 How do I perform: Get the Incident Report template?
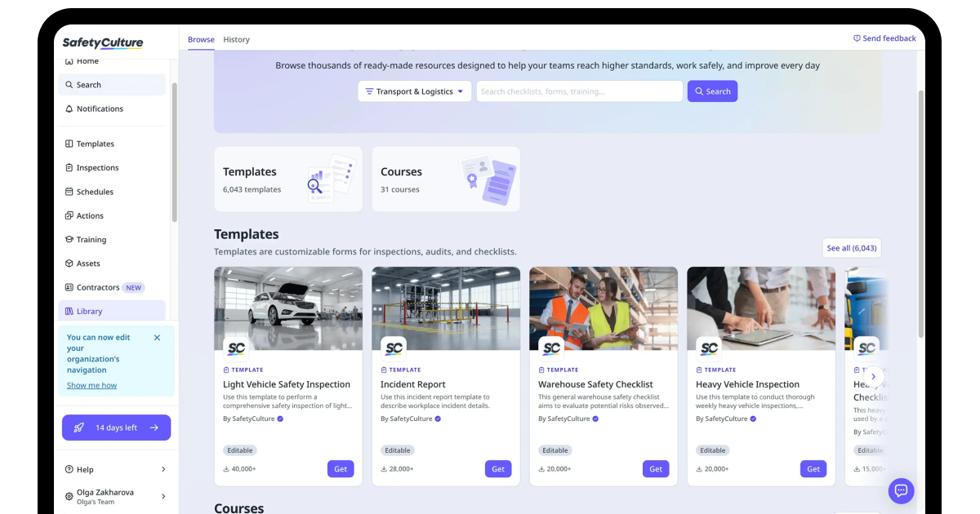[498, 469]
